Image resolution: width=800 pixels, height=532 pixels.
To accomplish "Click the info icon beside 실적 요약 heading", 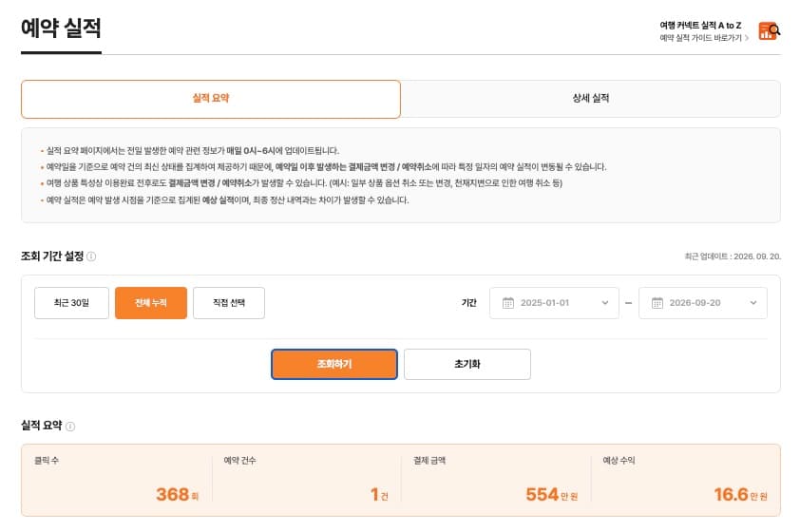I will (70, 426).
